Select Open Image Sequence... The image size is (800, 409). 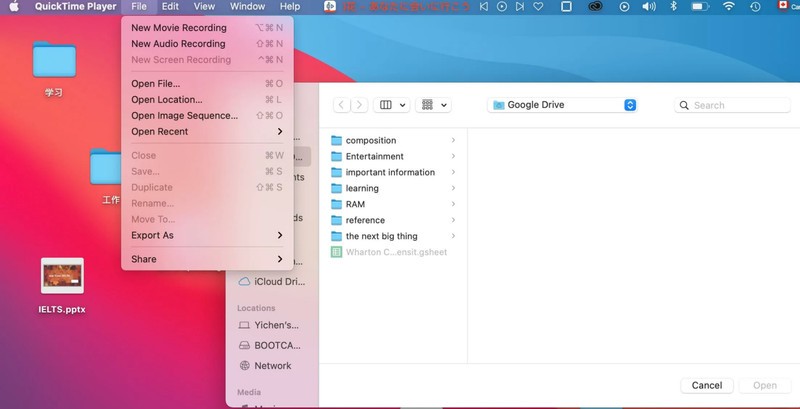[207, 116]
